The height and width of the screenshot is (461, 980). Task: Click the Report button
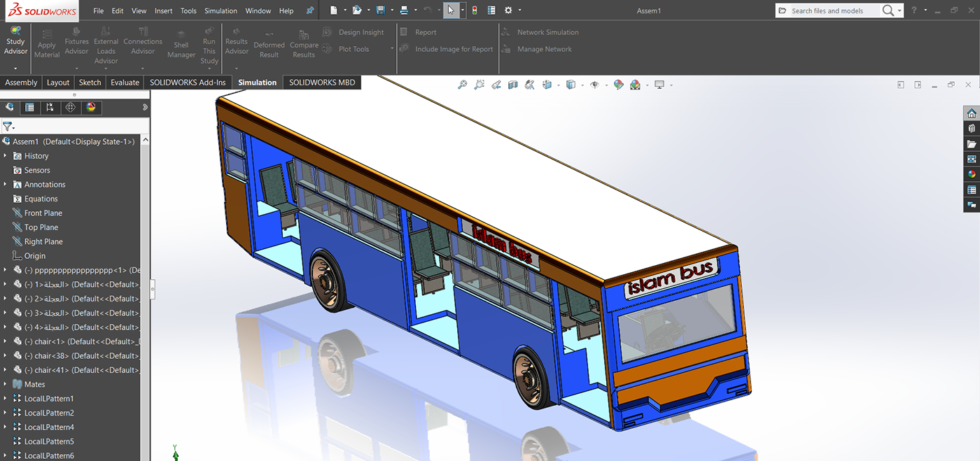(418, 32)
